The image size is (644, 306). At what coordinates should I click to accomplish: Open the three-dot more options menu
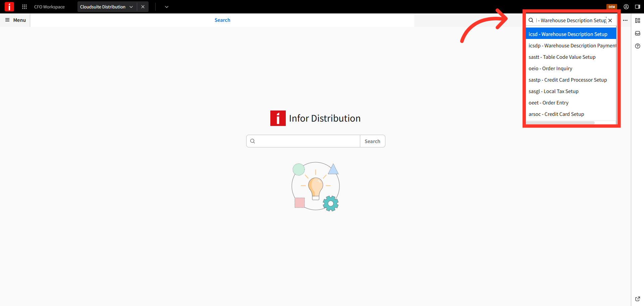(x=625, y=20)
